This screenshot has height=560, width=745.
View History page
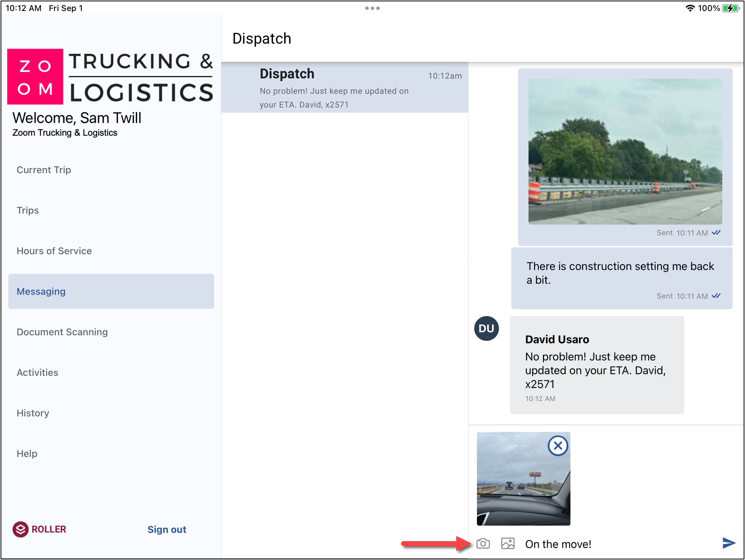(x=33, y=413)
